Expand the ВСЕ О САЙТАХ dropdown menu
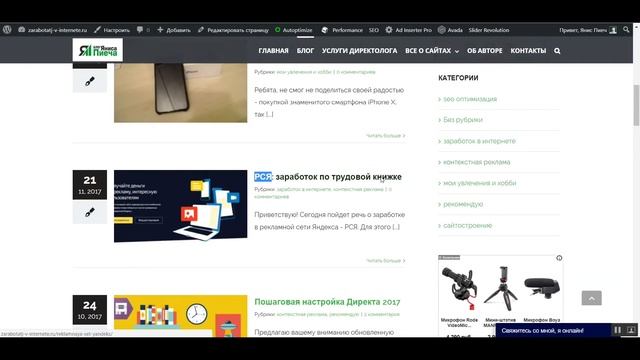This screenshot has height=360, width=640. [x=432, y=51]
